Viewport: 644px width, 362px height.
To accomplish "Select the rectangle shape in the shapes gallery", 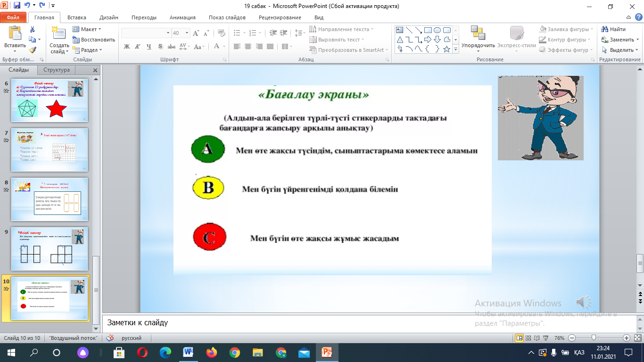I will [428, 30].
